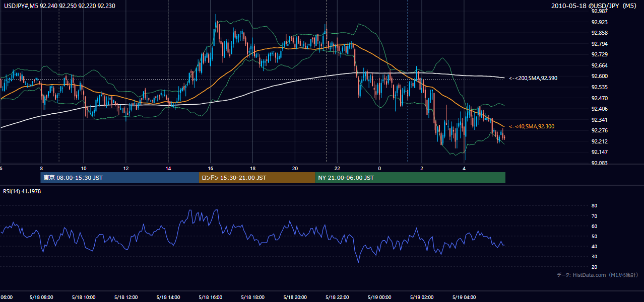Click hour 18 on the price chart's time axis
This screenshot has height=302, width=644.
tap(252, 169)
